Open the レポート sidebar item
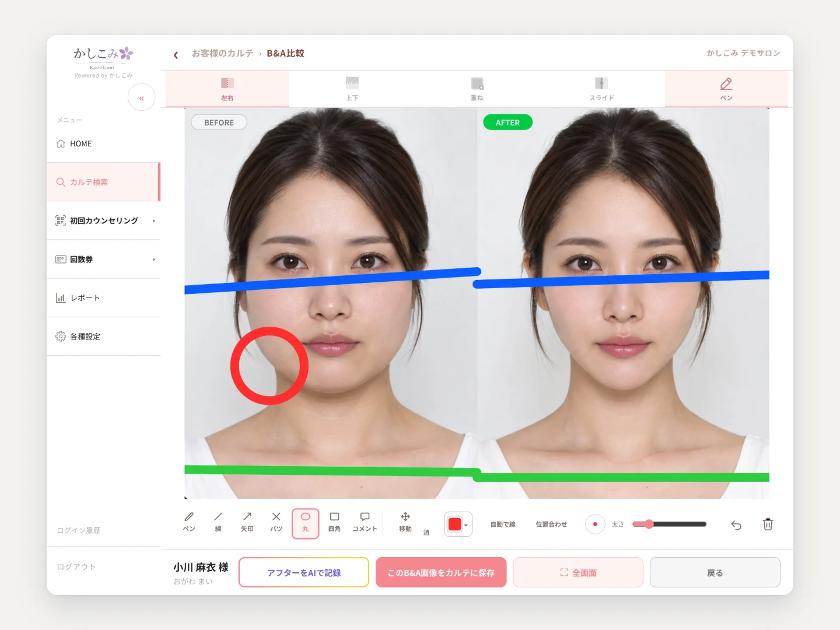Image resolution: width=840 pixels, height=630 pixels. pyautogui.click(x=103, y=297)
